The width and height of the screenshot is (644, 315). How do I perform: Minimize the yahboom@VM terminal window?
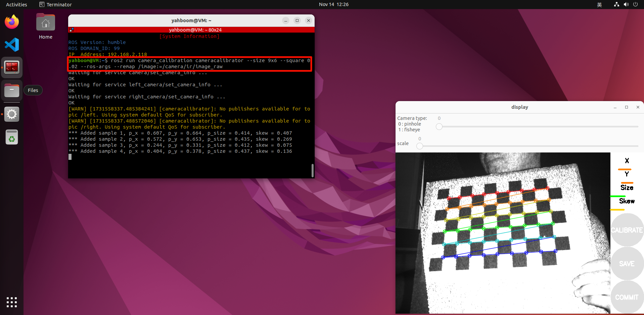point(286,20)
